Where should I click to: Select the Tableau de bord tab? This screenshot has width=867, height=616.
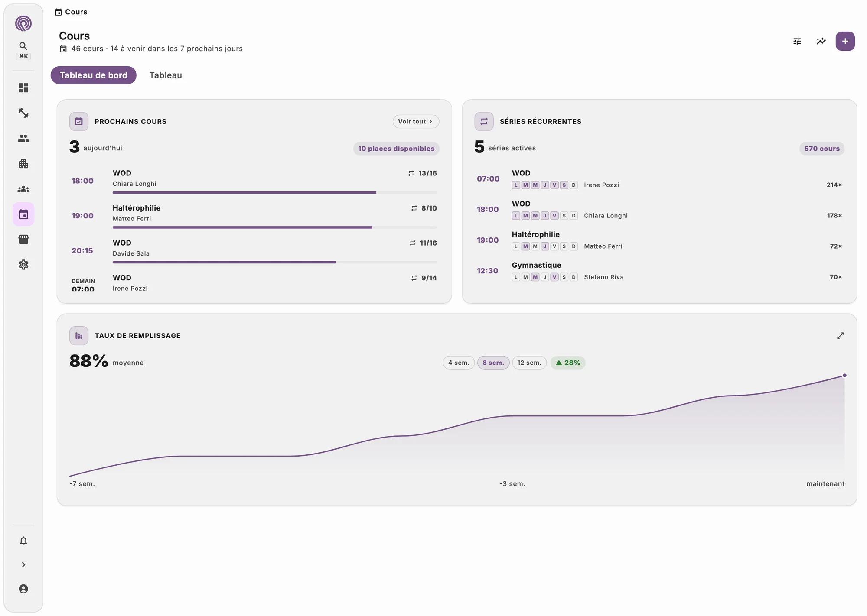[x=94, y=75]
